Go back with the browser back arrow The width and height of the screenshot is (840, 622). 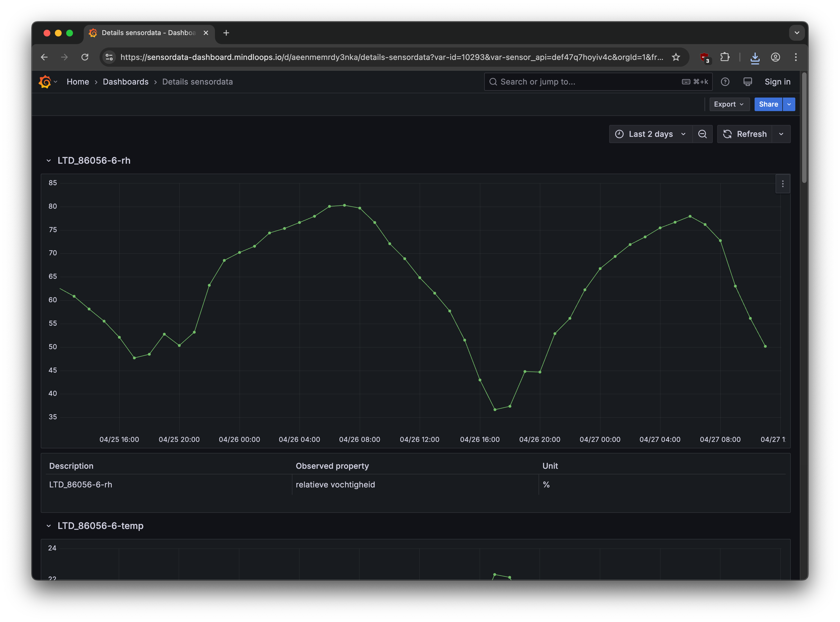[x=44, y=57]
